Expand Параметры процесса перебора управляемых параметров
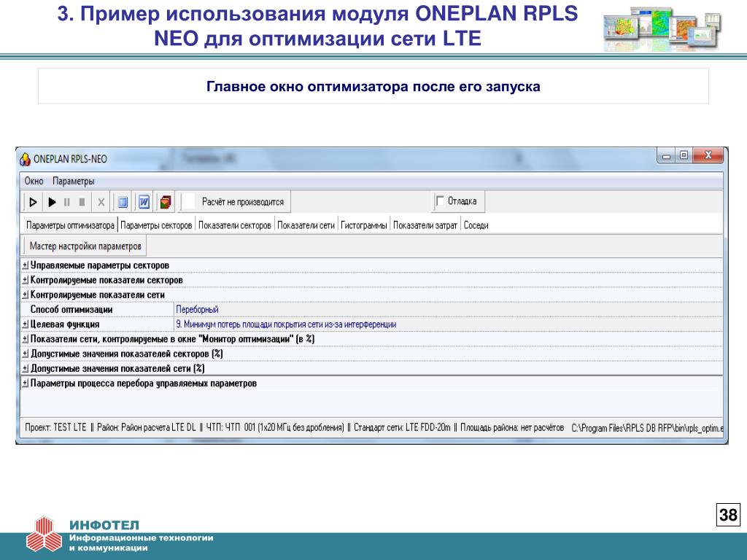 coord(26,384)
